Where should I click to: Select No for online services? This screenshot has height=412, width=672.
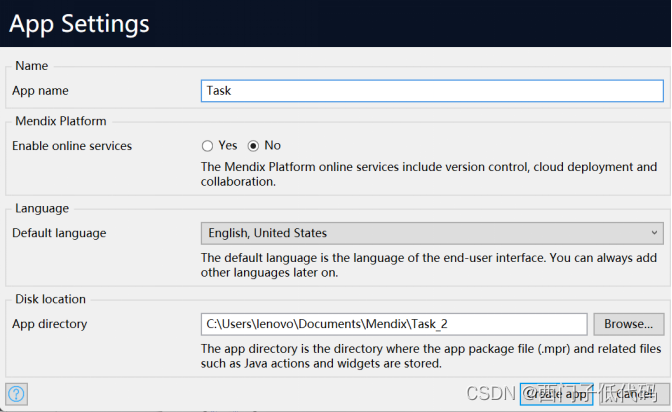(253, 145)
